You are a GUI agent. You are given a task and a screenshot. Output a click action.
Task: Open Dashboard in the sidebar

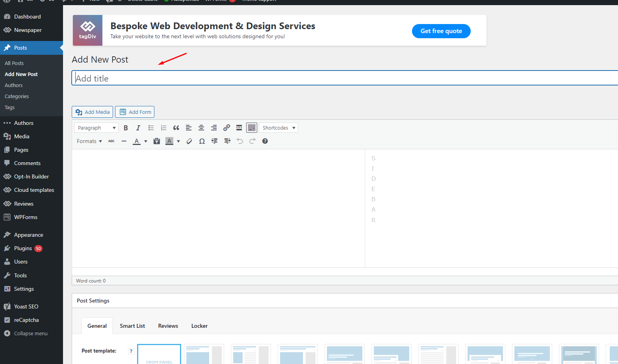tap(32, 17)
